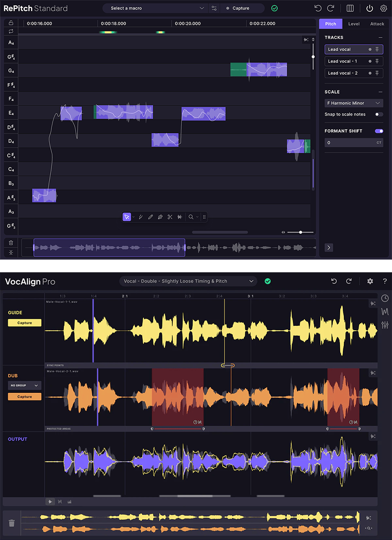Open the Vocal - Double preset dropdown in VocAlign
This screenshot has height=540, width=392.
click(188, 281)
